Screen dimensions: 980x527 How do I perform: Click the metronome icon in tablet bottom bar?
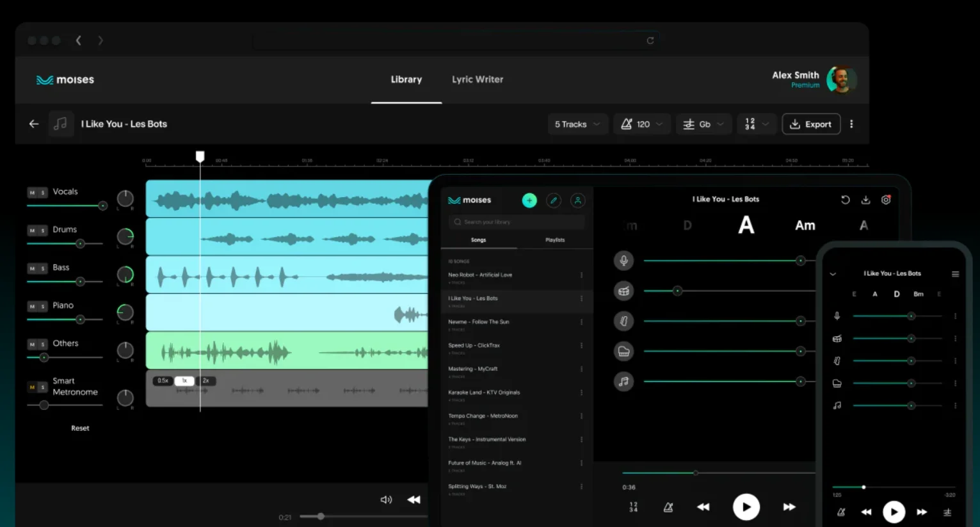[668, 507]
